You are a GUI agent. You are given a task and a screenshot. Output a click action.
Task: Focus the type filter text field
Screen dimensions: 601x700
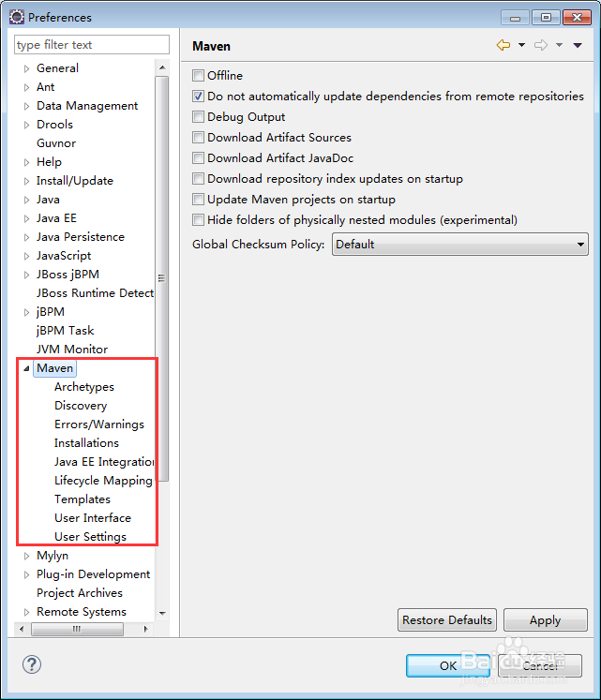coord(92,45)
